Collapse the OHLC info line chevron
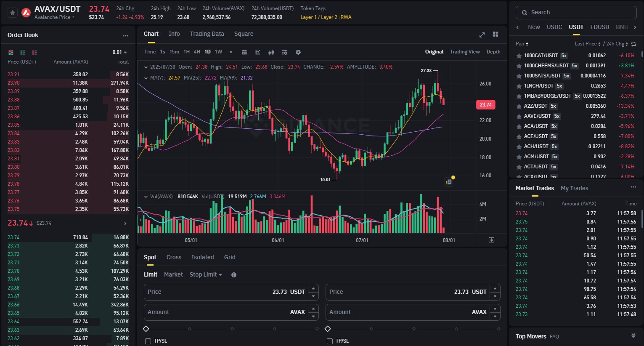Image resolution: width=644 pixels, height=346 pixels. click(146, 67)
